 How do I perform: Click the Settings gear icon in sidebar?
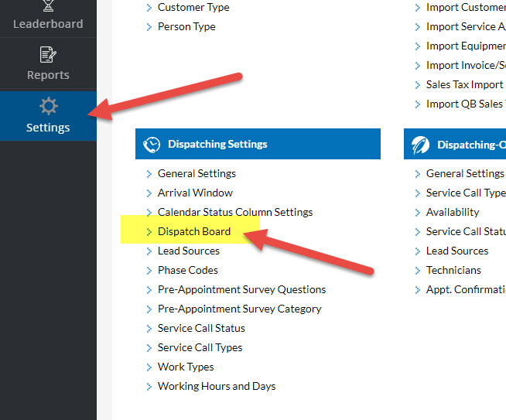pos(48,106)
